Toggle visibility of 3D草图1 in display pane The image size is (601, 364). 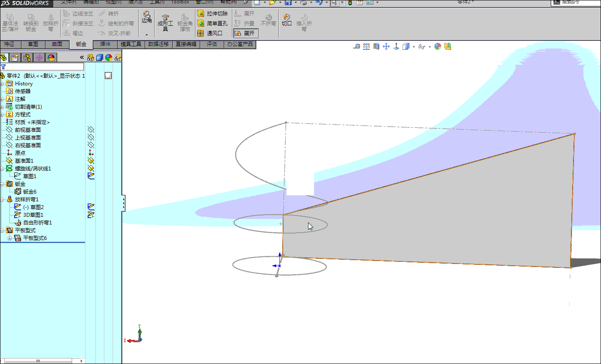91,215
